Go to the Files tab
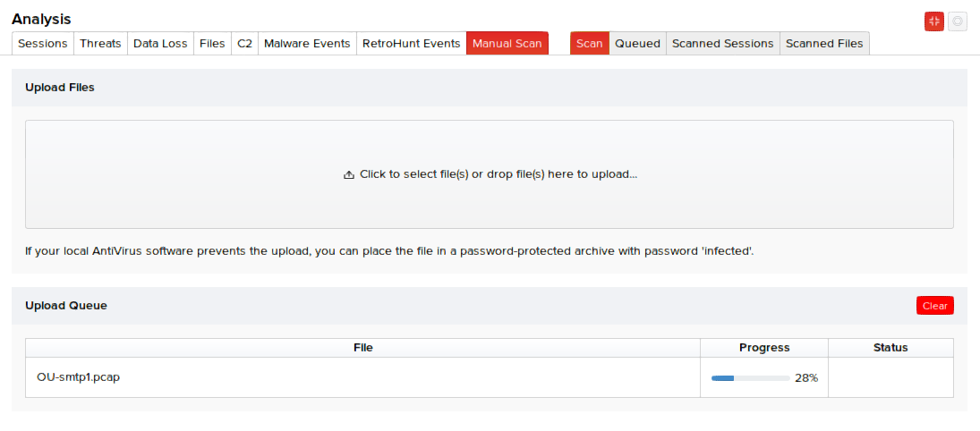The width and height of the screenshot is (980, 431). (x=212, y=44)
